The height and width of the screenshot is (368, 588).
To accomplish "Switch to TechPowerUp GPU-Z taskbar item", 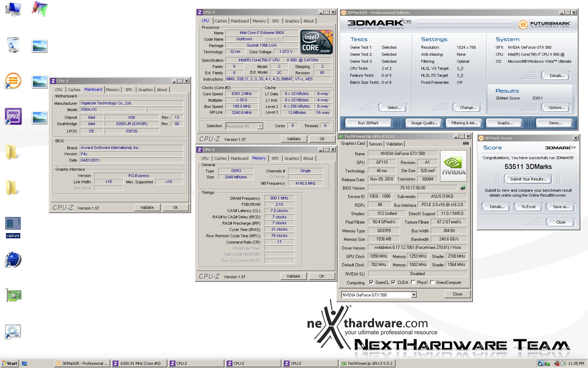I will pyautogui.click(x=367, y=363).
